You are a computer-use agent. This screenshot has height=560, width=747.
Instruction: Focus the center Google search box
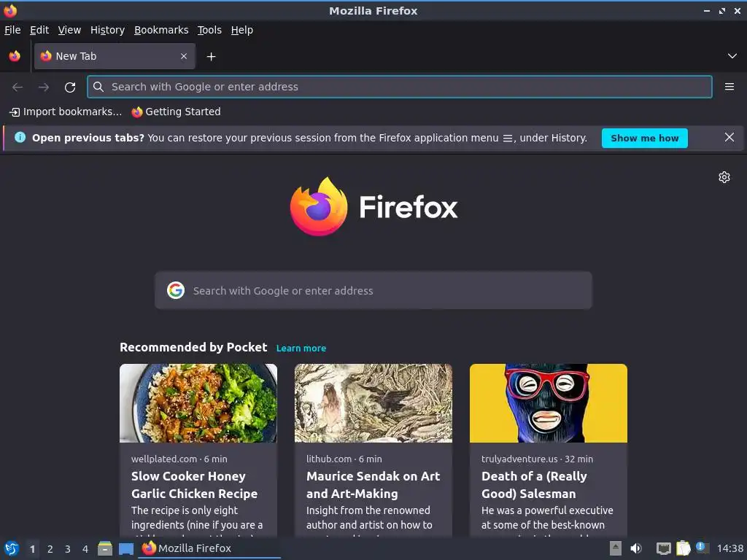coord(373,290)
